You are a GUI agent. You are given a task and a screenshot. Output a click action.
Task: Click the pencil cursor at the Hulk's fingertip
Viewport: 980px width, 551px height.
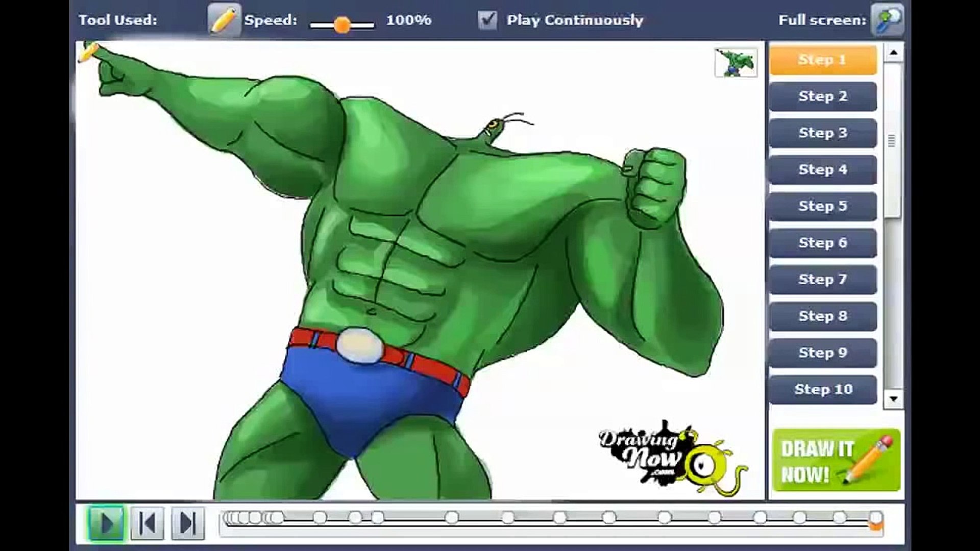point(88,52)
